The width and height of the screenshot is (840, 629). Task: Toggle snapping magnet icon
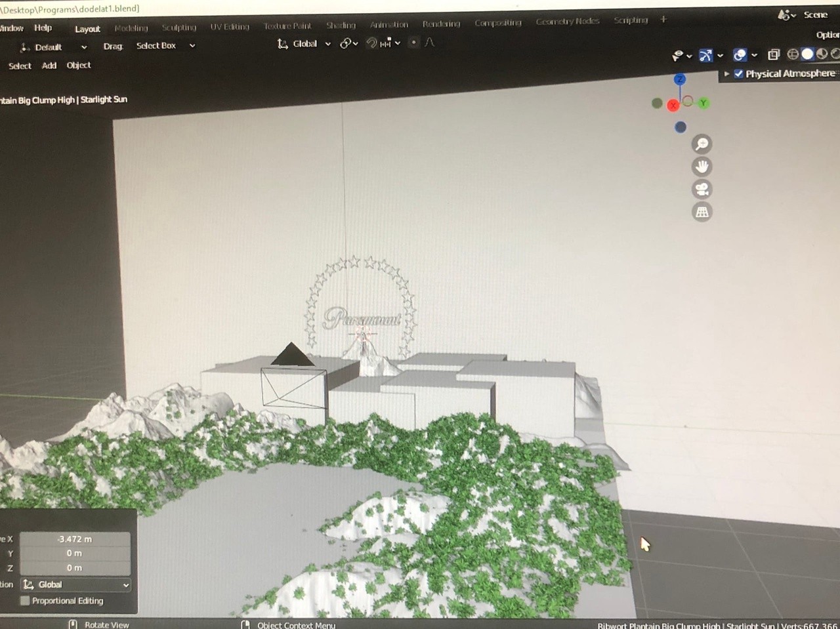point(371,43)
